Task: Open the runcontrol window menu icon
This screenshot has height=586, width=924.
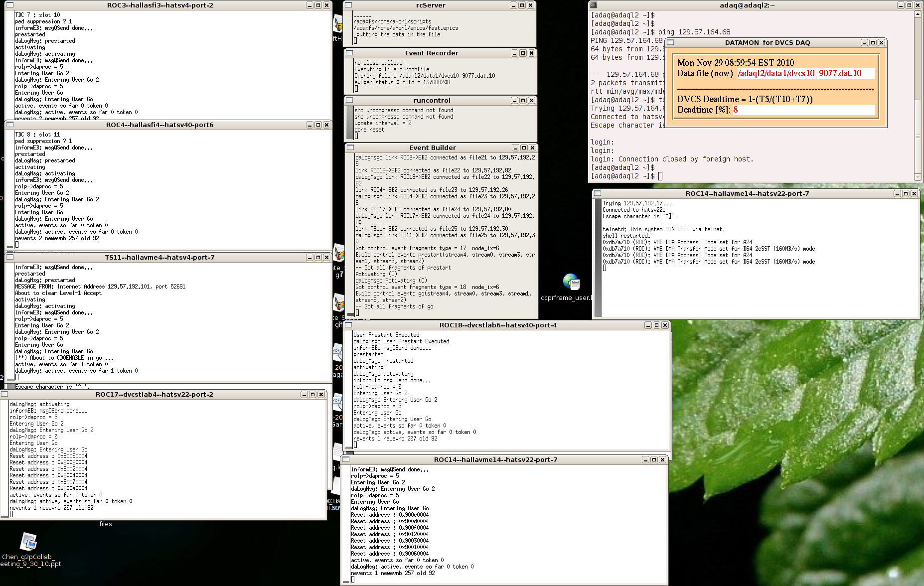Action: pyautogui.click(x=349, y=100)
